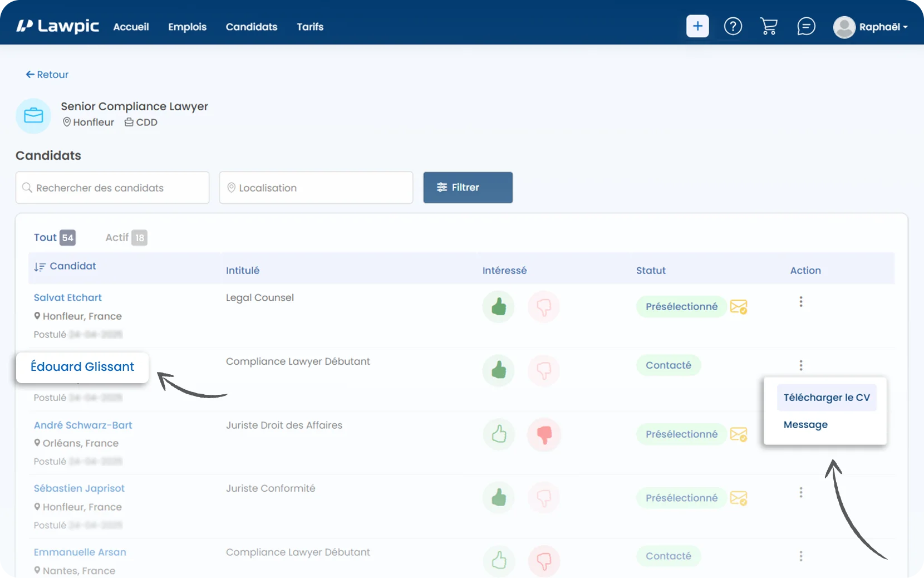Choose Message in action menu
Screen dimensions: 924x578
coord(805,425)
